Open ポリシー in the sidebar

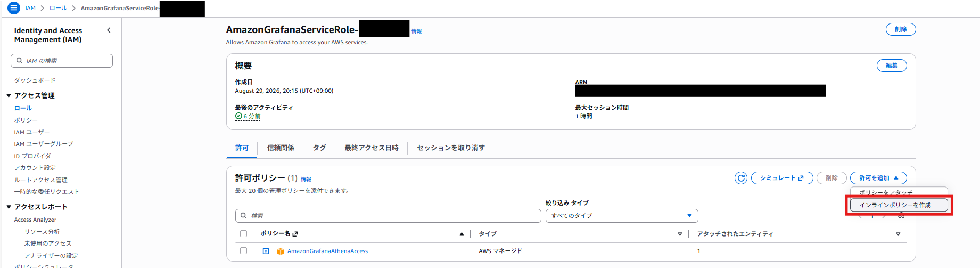26,120
